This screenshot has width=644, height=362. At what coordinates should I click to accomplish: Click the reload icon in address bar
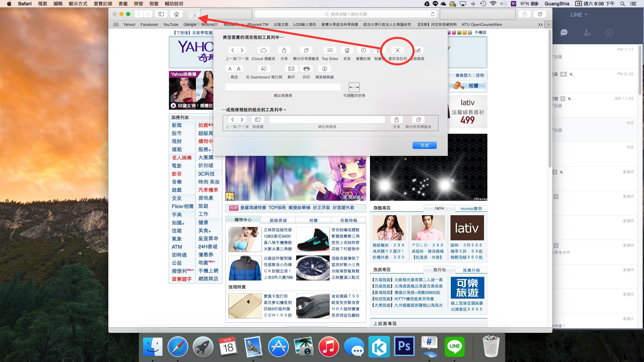click(x=433, y=14)
